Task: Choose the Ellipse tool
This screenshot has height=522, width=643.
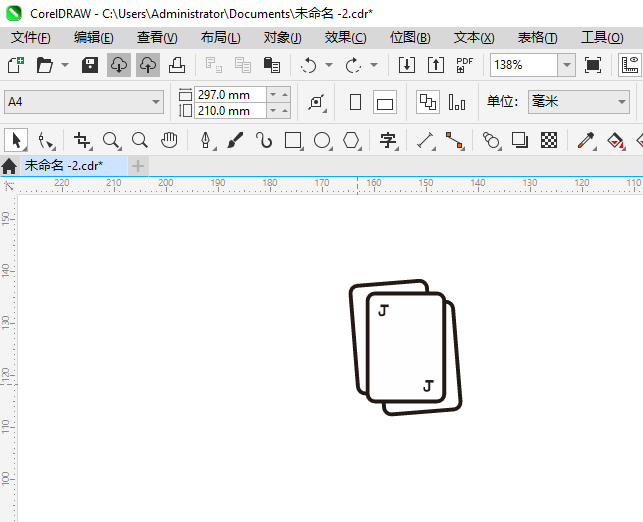Action: coord(322,140)
